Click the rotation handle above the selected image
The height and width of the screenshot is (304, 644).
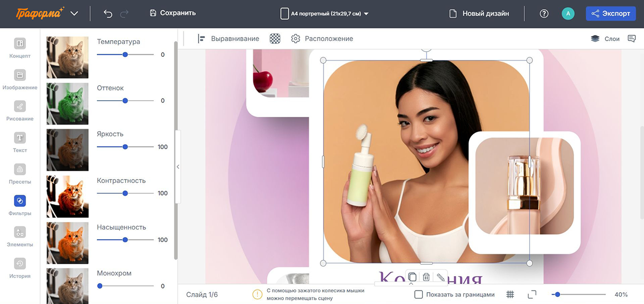pos(426,48)
